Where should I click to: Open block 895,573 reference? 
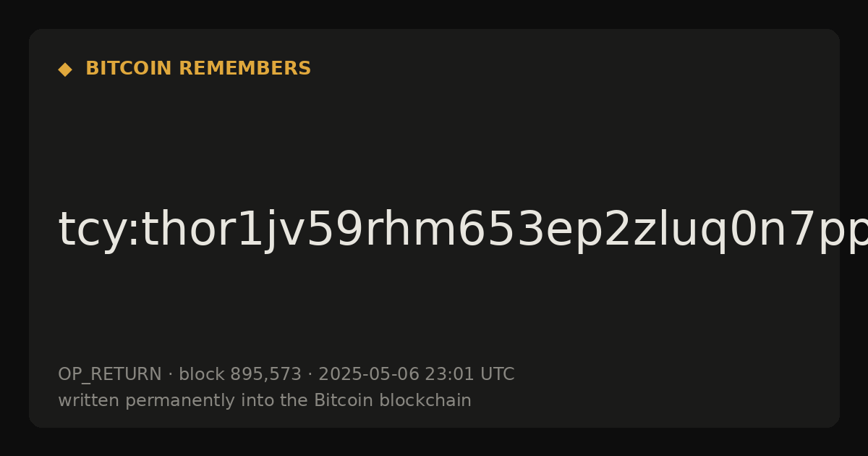pyautogui.click(x=240, y=374)
